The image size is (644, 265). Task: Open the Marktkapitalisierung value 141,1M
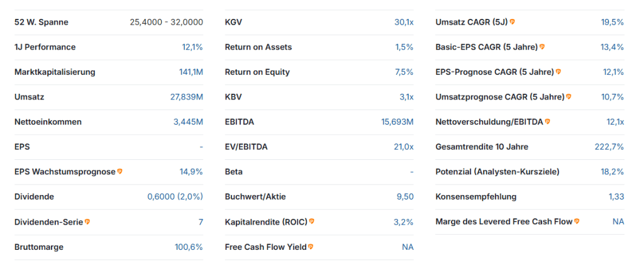[191, 72]
